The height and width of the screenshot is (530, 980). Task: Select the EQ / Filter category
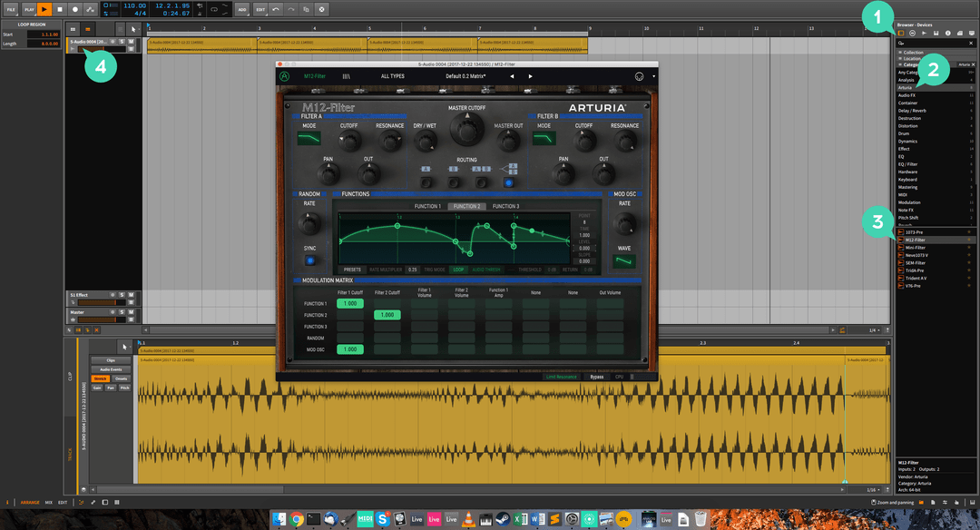click(936, 164)
